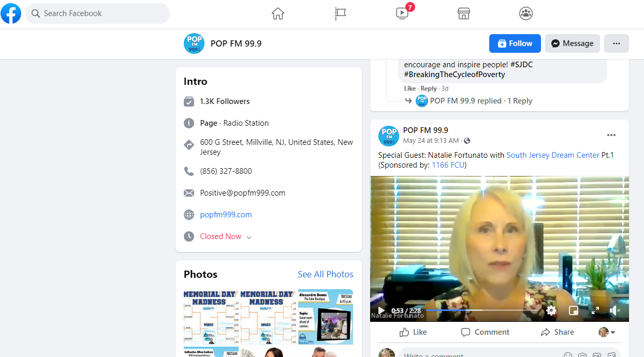Open the second Memorial Day Madness photo
The image size is (644, 357).
tap(268, 317)
